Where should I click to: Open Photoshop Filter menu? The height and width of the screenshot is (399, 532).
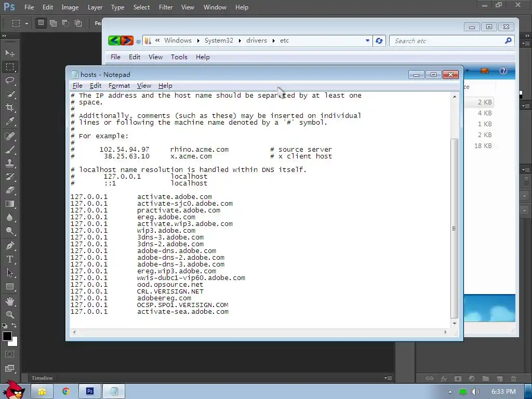(166, 7)
